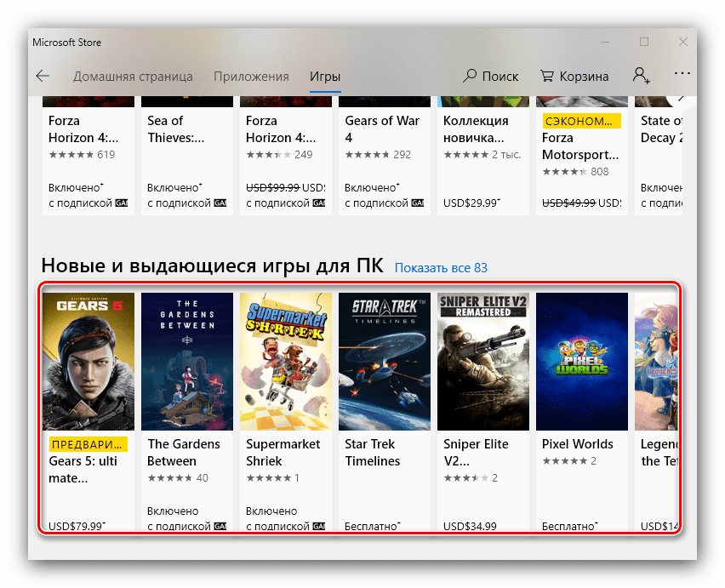Image resolution: width=725 pixels, height=588 pixels.
Task: Click the USD$79.99 price of Gears 5
Action: (77, 526)
